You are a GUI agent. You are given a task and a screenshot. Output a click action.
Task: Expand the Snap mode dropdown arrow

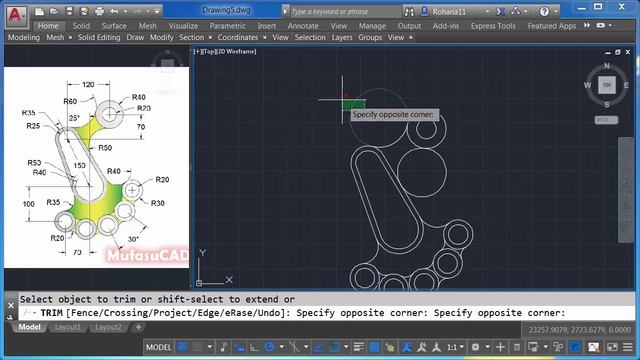209,347
